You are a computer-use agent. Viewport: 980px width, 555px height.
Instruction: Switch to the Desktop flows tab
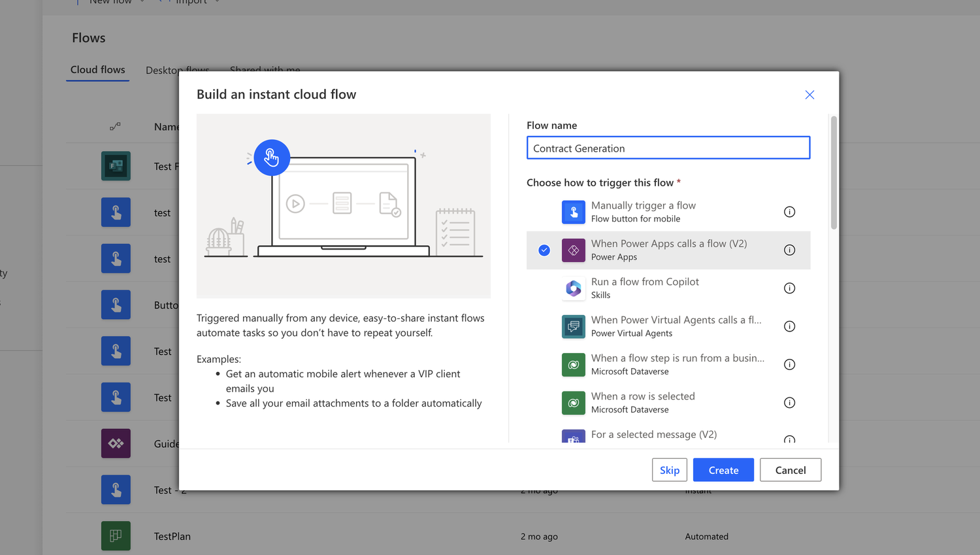pos(177,70)
